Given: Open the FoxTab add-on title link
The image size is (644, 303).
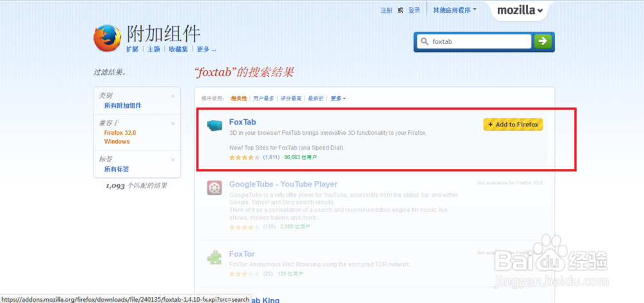Looking at the screenshot, I should 243,122.
